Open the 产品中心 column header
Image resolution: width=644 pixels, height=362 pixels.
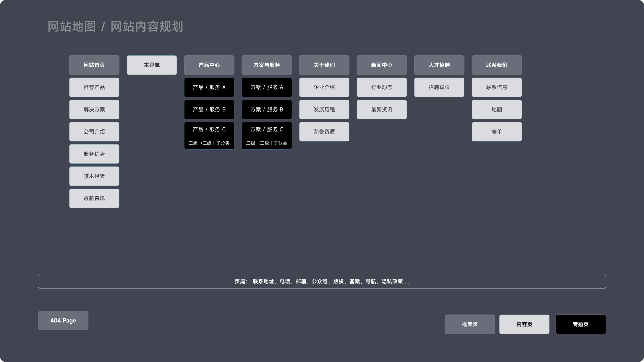tap(209, 65)
